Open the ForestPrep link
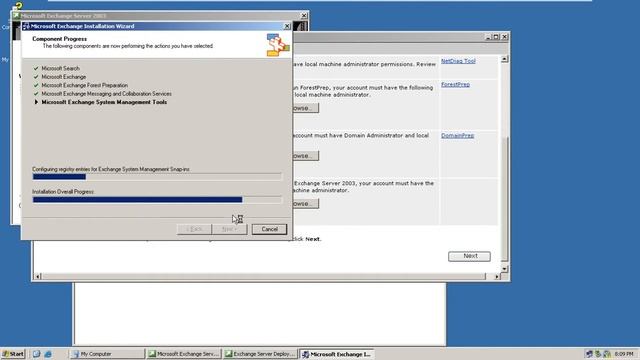 point(455,84)
